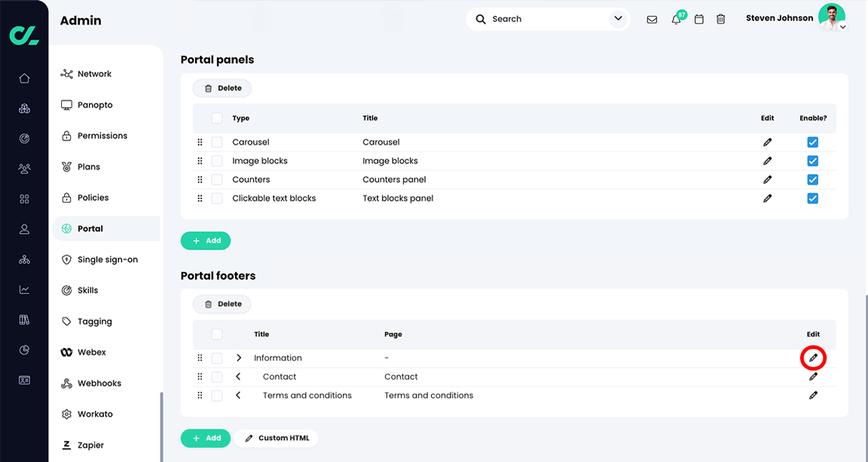Open the messages envelope icon
This screenshot has height=462, width=868.
652,19
